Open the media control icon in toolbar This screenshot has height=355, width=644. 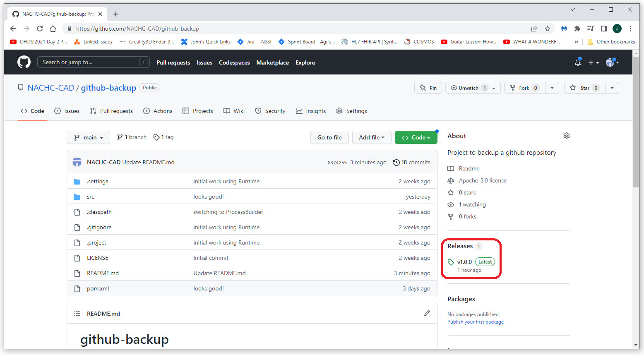(591, 29)
